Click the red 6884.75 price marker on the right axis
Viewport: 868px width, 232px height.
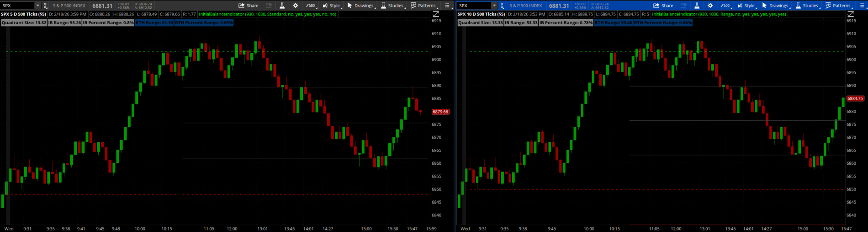click(x=855, y=98)
